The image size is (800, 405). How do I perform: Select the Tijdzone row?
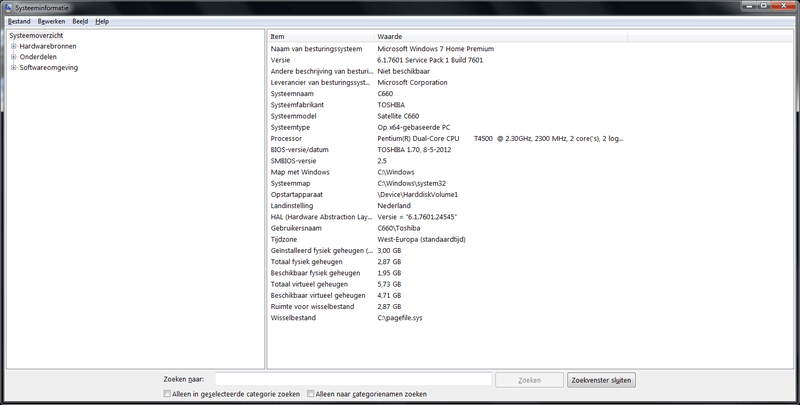[x=447, y=240]
